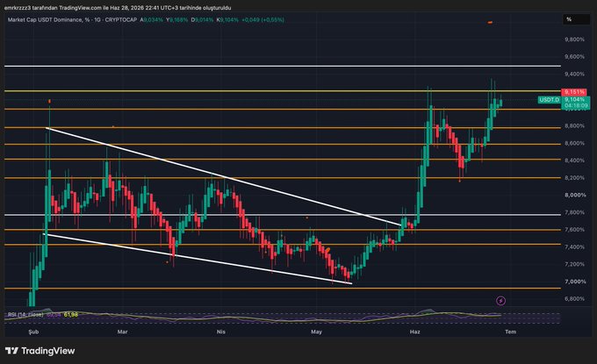This screenshot has height=364, width=597.
Task: Click the 7,600% price axis label
Action: 574,230
